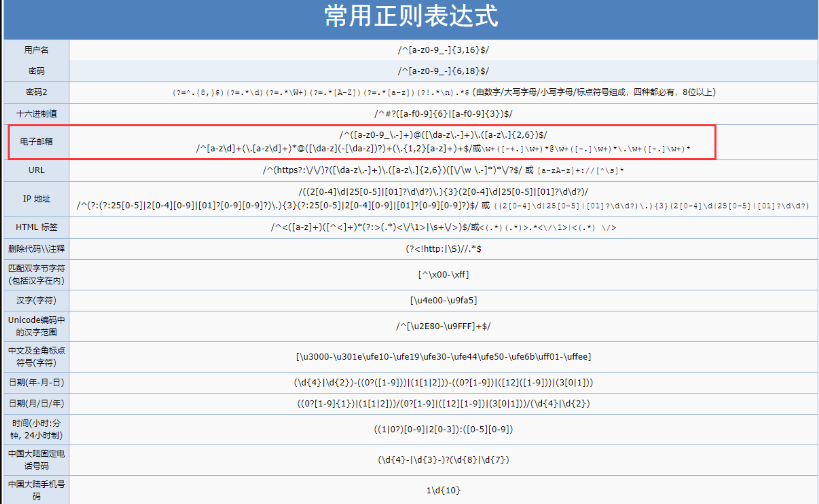
Task: Select the "删除代码\\注释" row label
Action: tap(36, 248)
